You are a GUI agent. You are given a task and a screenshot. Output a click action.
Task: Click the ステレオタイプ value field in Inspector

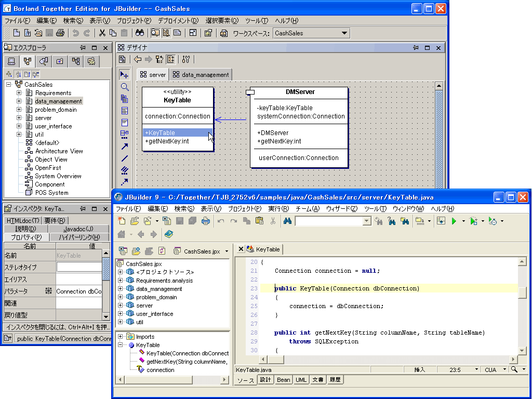[79, 268]
